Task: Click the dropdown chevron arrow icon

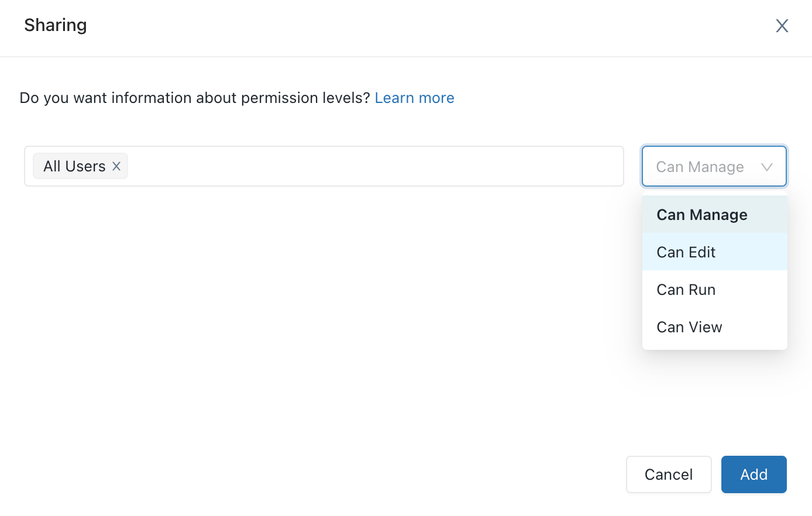Action: pos(766,167)
